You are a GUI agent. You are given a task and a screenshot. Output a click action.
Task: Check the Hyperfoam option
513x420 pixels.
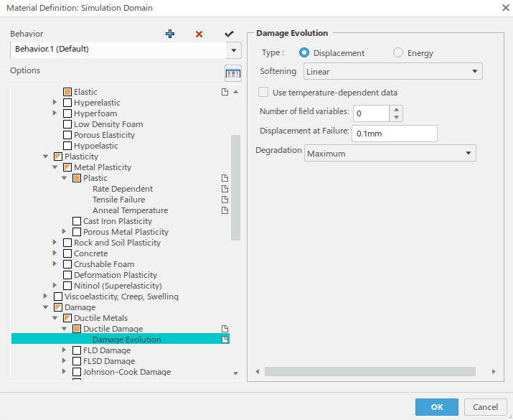[67, 113]
